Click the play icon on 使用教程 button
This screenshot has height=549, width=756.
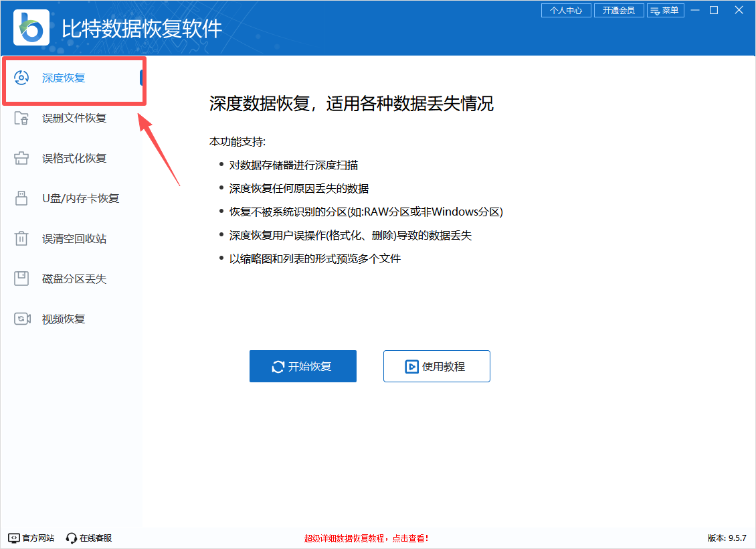tap(411, 366)
